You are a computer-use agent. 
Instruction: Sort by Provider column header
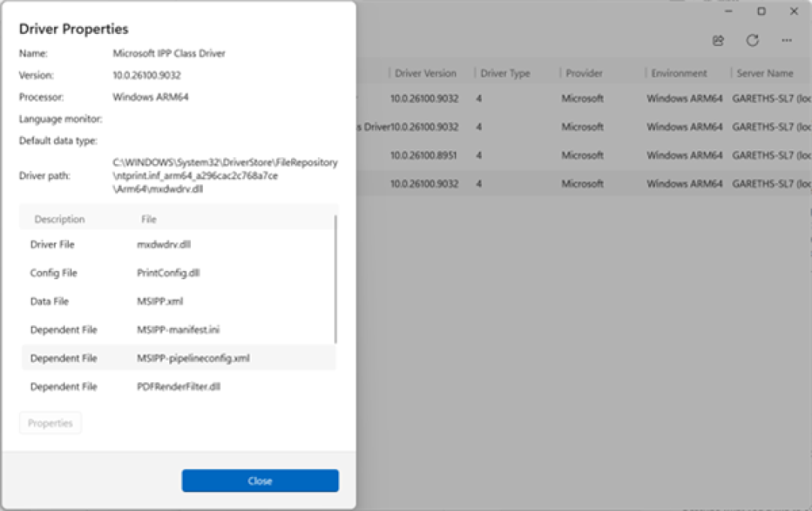pyautogui.click(x=584, y=73)
